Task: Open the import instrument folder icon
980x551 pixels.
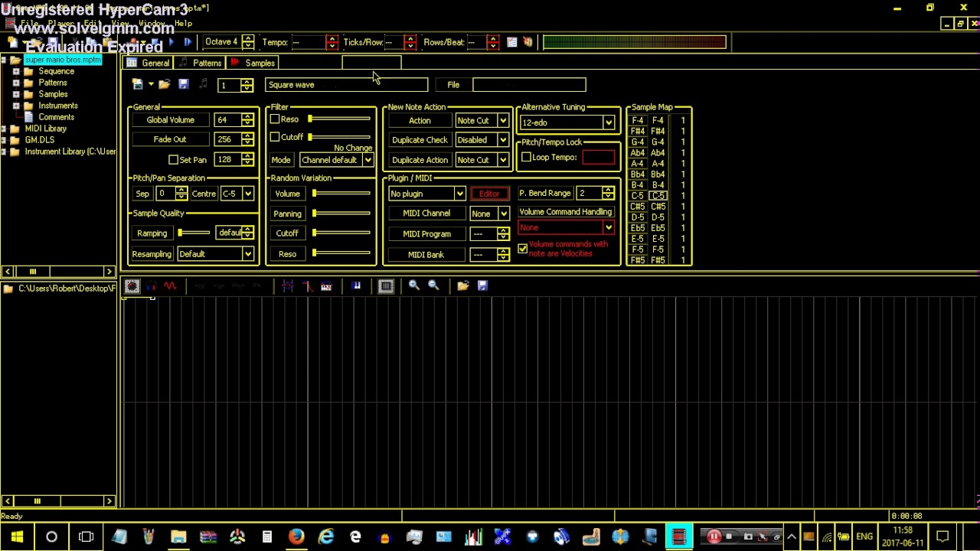Action: pos(164,85)
